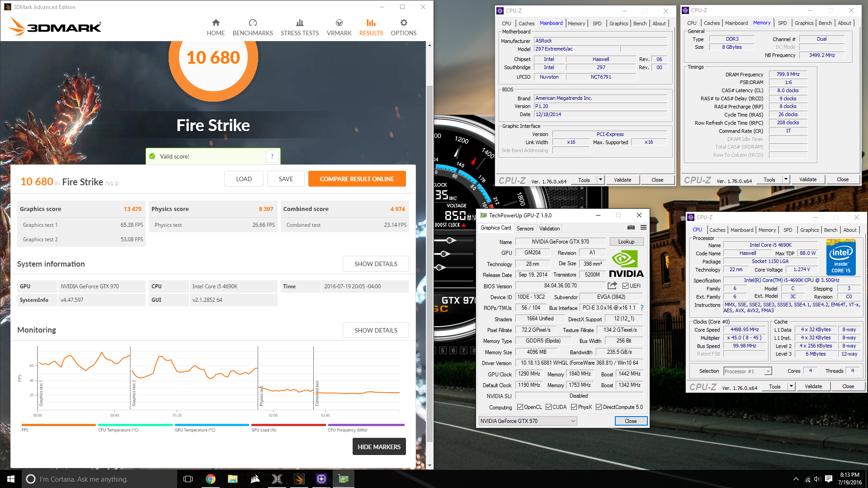Open the GPU selector dropdown in GPU-Z
Viewport: 868px width, 488px height.
click(528, 421)
